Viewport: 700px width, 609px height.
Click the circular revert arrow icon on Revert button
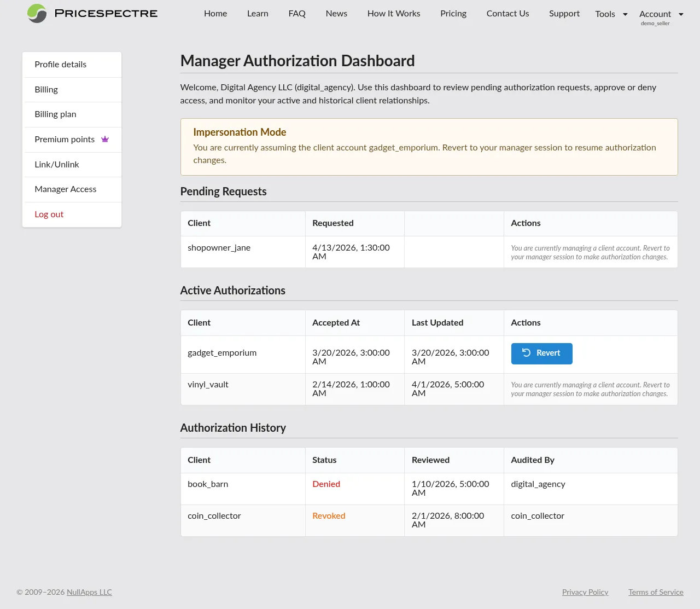pyautogui.click(x=527, y=353)
